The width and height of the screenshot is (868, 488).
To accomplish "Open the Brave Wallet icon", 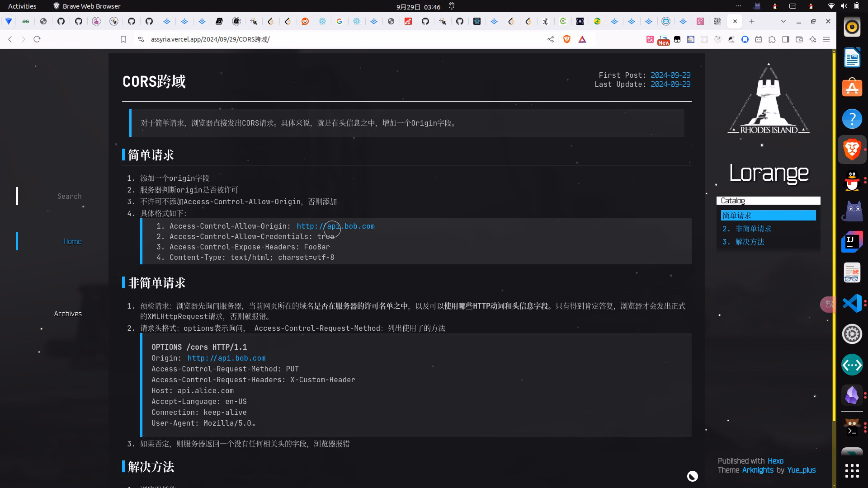I will (x=799, y=39).
